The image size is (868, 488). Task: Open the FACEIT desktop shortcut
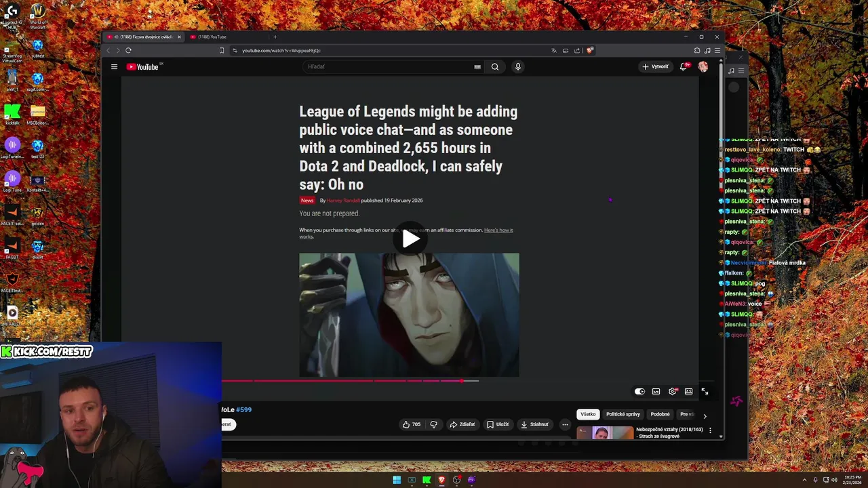click(x=12, y=247)
